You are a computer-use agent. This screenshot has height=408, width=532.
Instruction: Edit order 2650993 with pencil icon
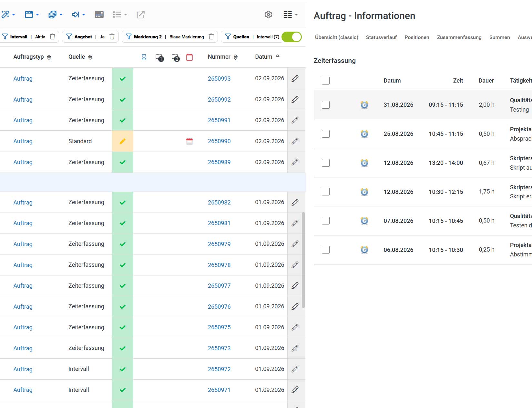tap(295, 78)
